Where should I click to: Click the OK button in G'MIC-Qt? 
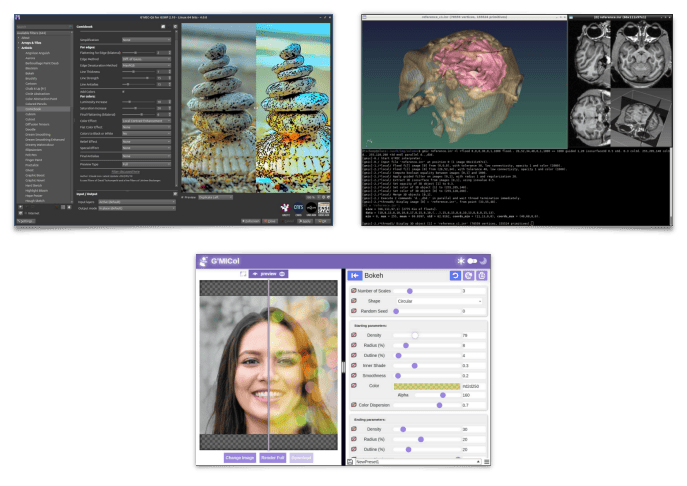point(323,221)
